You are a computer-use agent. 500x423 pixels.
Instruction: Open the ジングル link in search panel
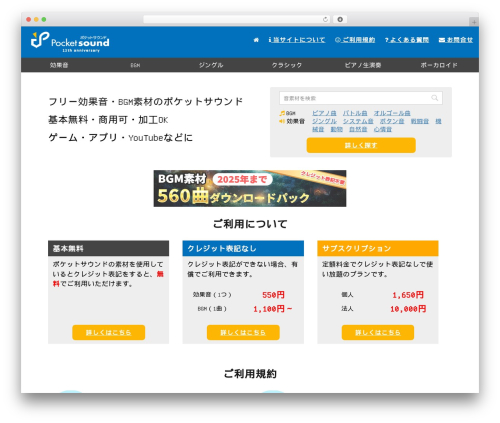324,121
